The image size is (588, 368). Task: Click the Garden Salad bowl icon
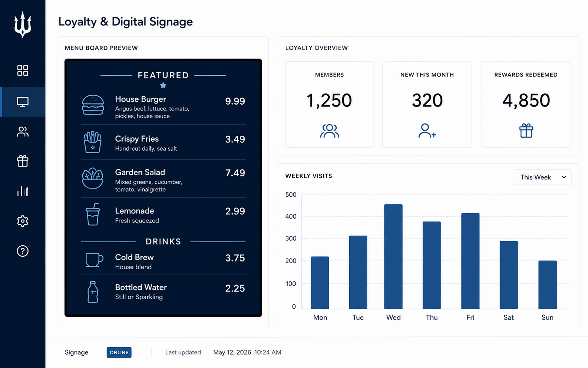pyautogui.click(x=93, y=178)
